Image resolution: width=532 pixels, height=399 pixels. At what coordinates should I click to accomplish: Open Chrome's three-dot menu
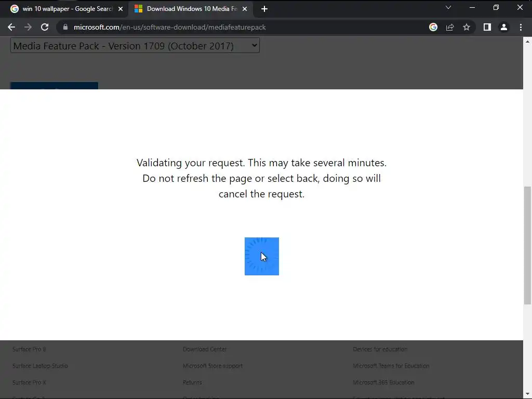(521, 27)
